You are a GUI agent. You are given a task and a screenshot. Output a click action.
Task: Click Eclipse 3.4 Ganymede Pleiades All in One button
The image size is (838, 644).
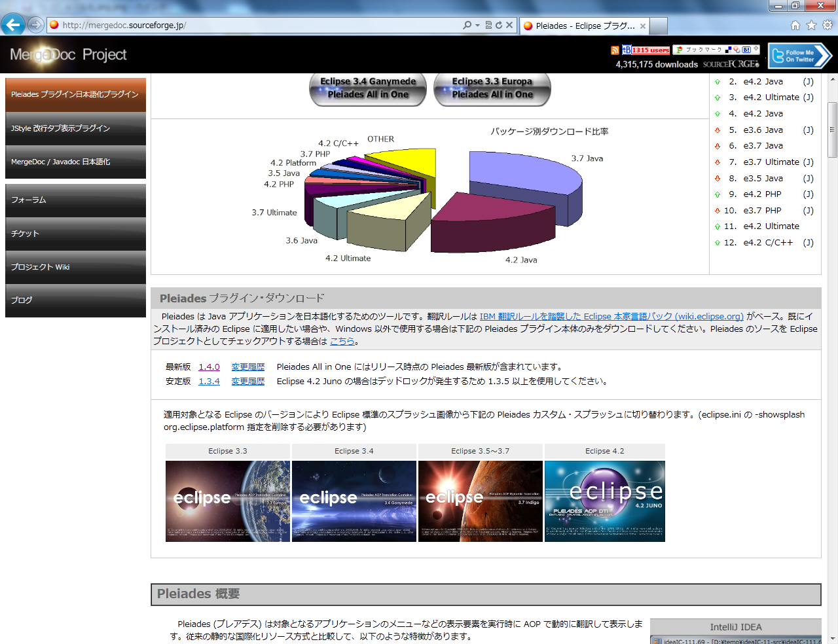[368, 88]
